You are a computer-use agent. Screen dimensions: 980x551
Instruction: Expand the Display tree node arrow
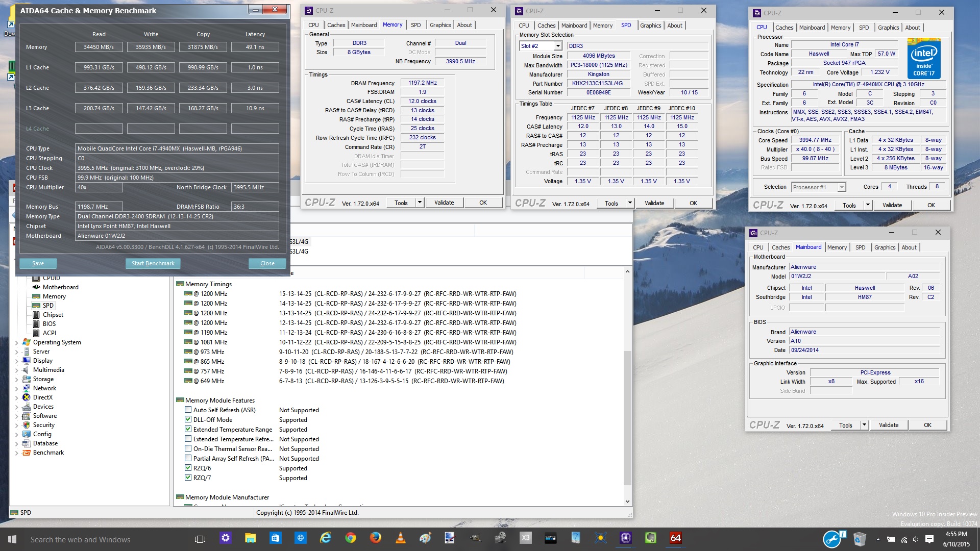point(17,361)
